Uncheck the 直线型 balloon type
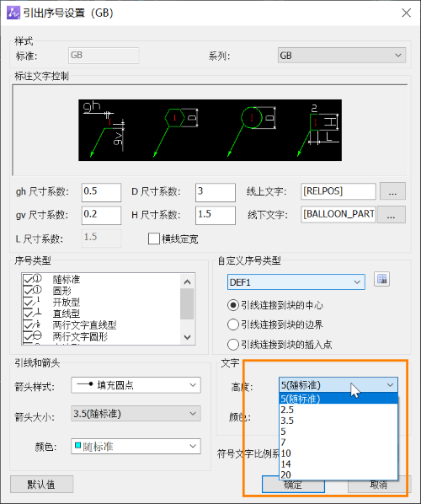This screenshot has width=421, height=504. click(28, 314)
